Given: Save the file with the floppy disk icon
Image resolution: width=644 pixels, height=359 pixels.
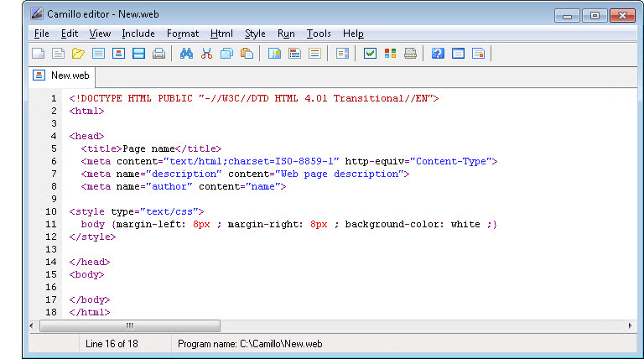Looking at the screenshot, I should tap(139, 54).
